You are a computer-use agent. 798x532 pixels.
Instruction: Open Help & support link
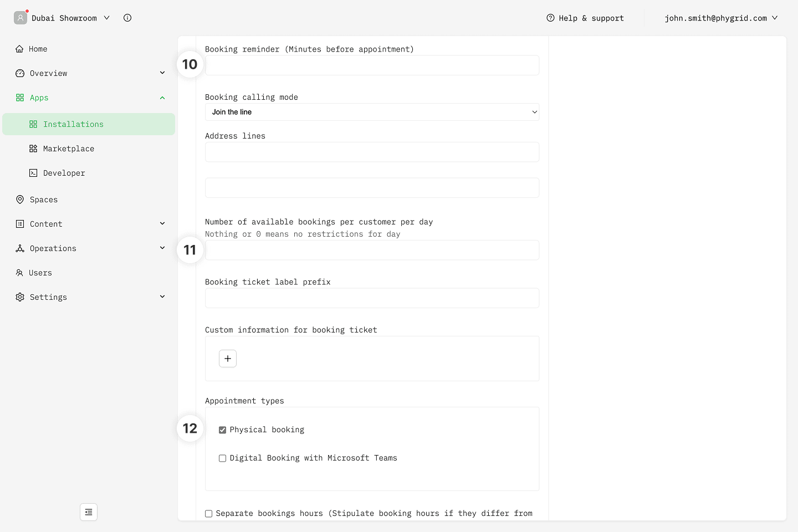(x=585, y=18)
